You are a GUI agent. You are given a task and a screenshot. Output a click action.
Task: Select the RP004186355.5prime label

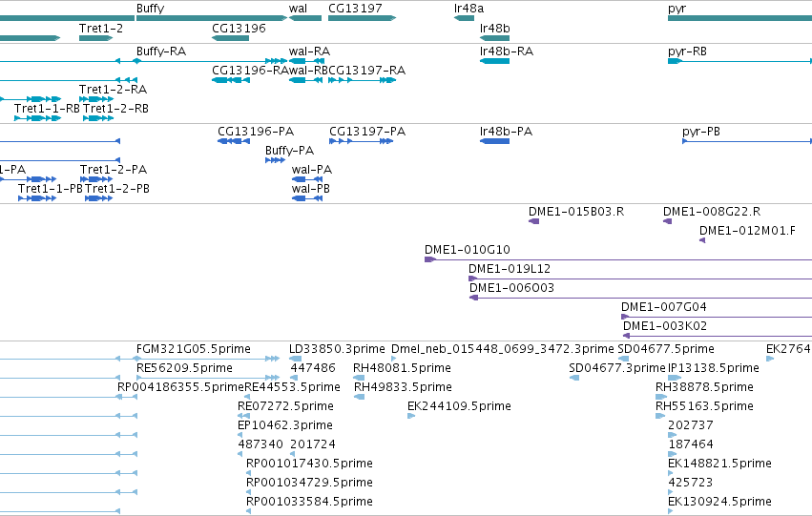pyautogui.click(x=180, y=387)
